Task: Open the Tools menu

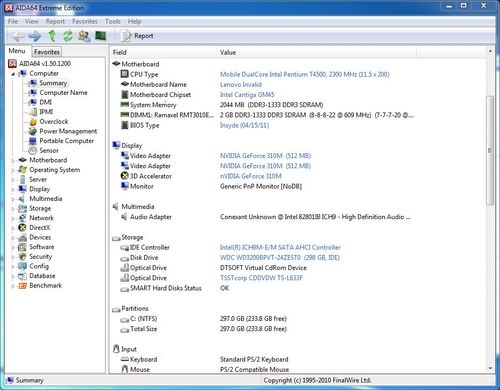Action: (113, 21)
